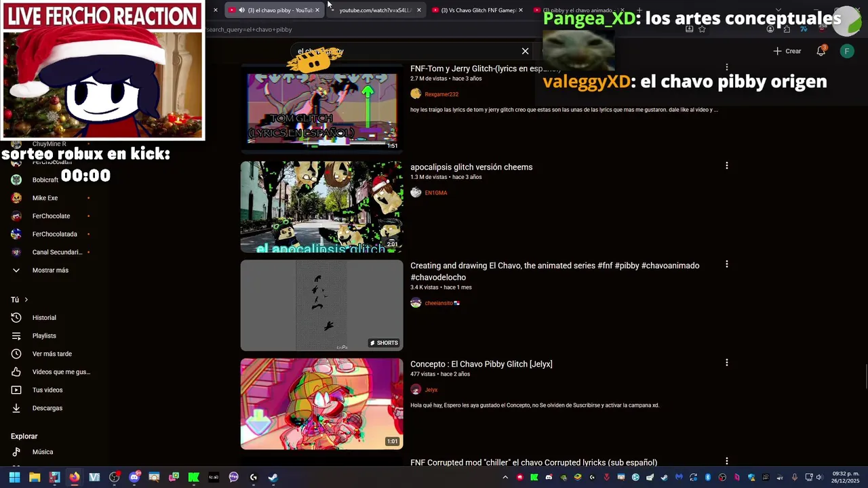
Task: Open Jelyx channel link
Action: (431, 390)
